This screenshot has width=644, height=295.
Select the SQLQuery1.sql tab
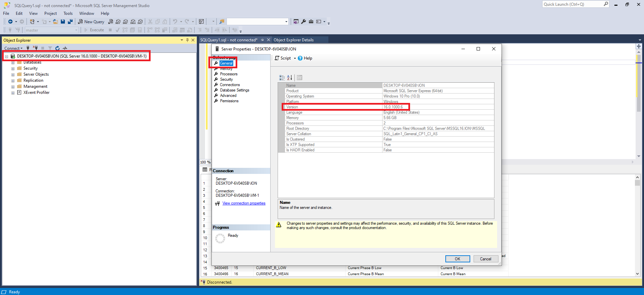pos(229,40)
